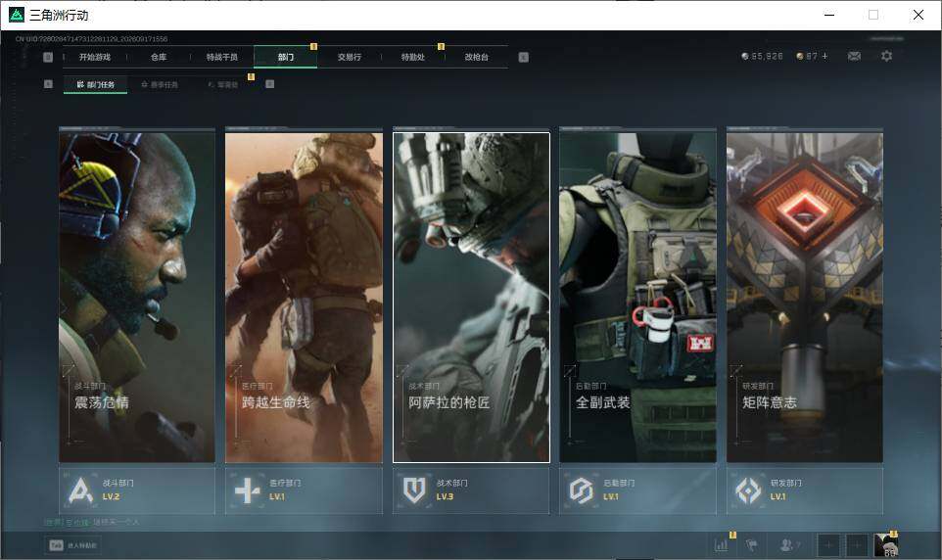
Task: Click the first empty squad slot plus
Action: [x=827, y=545]
